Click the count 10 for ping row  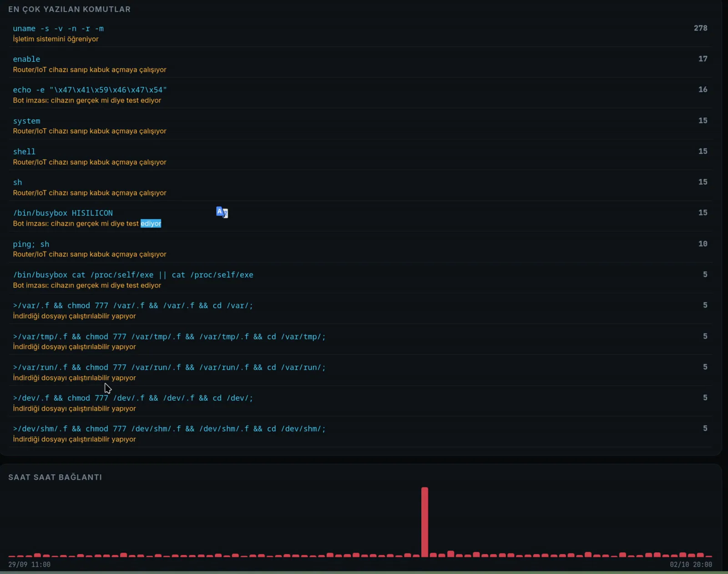point(703,244)
